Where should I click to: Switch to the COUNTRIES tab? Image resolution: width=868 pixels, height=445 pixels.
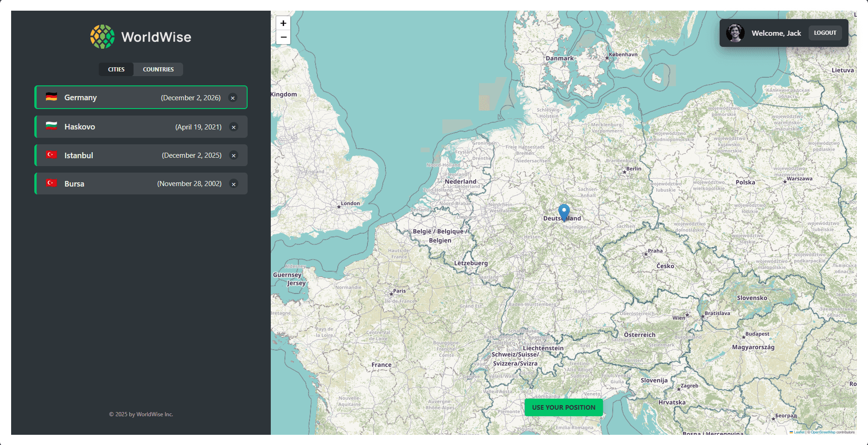click(x=158, y=69)
